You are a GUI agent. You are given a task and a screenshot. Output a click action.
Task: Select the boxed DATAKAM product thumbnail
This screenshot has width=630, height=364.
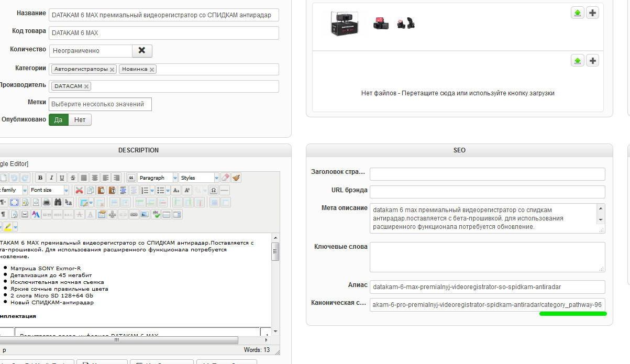(344, 24)
